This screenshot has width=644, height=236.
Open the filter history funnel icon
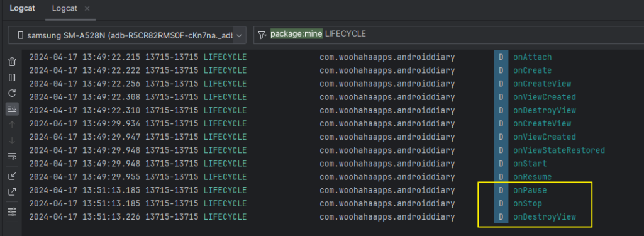point(262,35)
